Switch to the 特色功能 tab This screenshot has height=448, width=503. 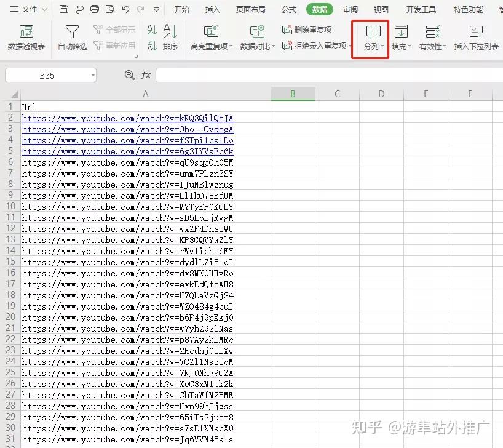pyautogui.click(x=469, y=10)
